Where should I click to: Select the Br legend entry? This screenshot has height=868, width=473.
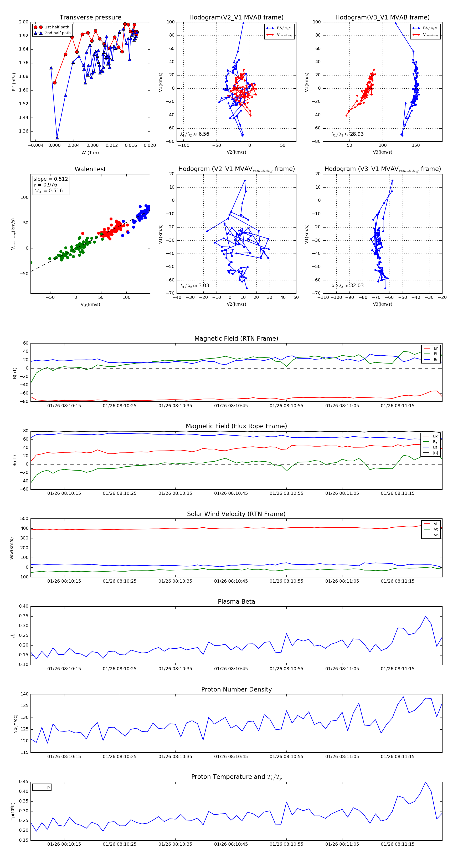[x=431, y=349]
